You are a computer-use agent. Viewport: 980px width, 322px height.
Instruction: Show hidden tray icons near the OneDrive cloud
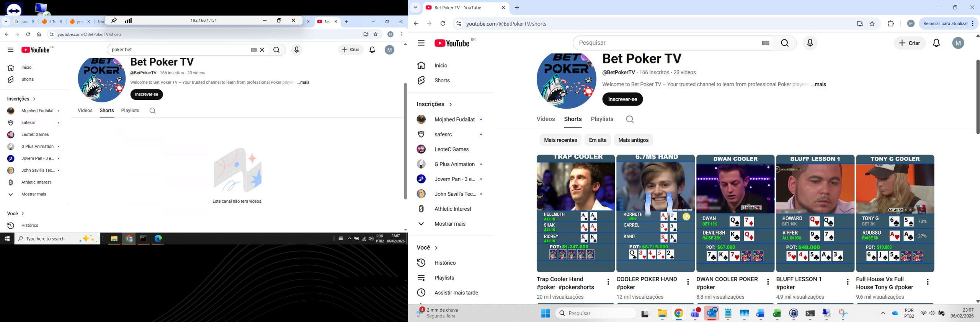pyautogui.click(x=883, y=313)
